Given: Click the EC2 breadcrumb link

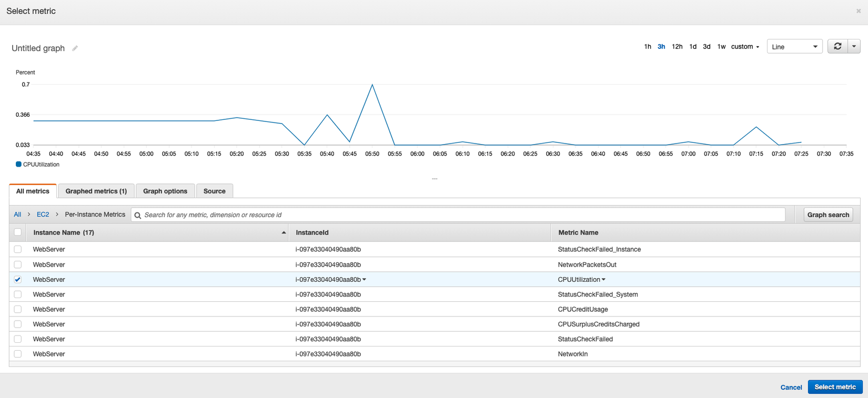Looking at the screenshot, I should click(x=43, y=215).
